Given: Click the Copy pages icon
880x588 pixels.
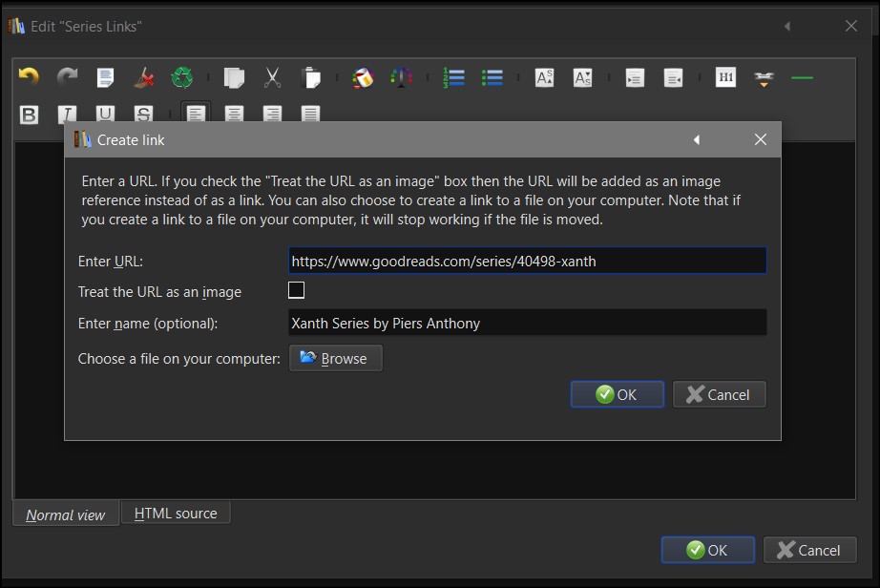Looking at the screenshot, I should (234, 77).
